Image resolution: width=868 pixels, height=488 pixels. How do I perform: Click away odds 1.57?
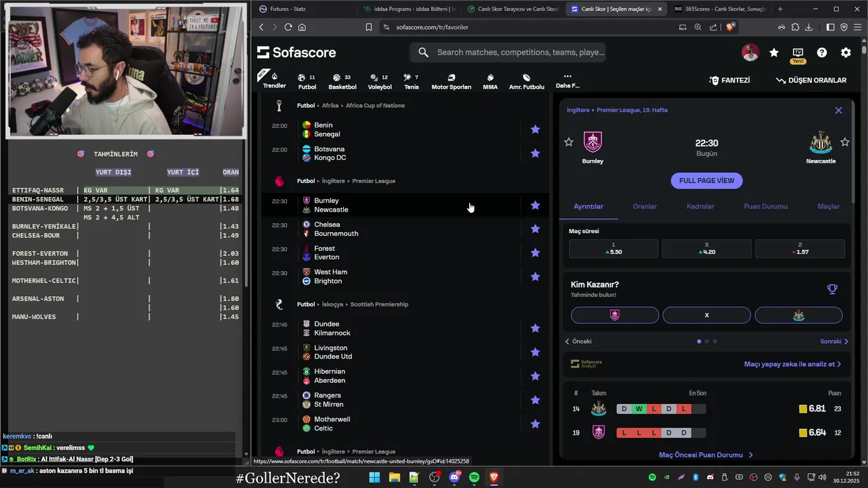pyautogui.click(x=800, y=248)
